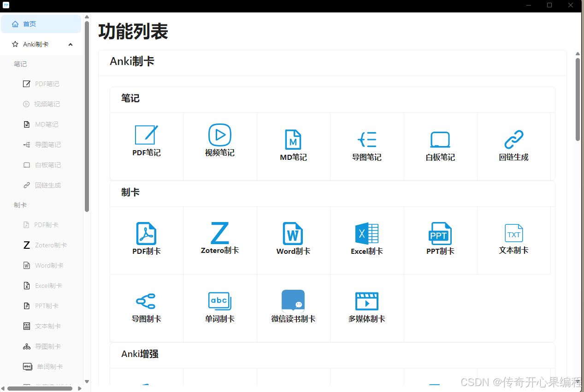Screen dimensions: 584x392
Task: Open the 回链生成 chain link icon
Action: click(514, 140)
